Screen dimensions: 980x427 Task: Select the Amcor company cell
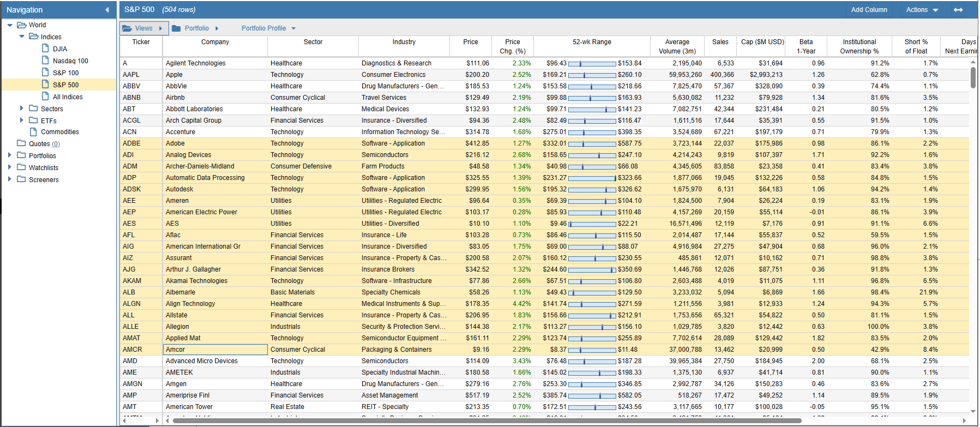215,350
